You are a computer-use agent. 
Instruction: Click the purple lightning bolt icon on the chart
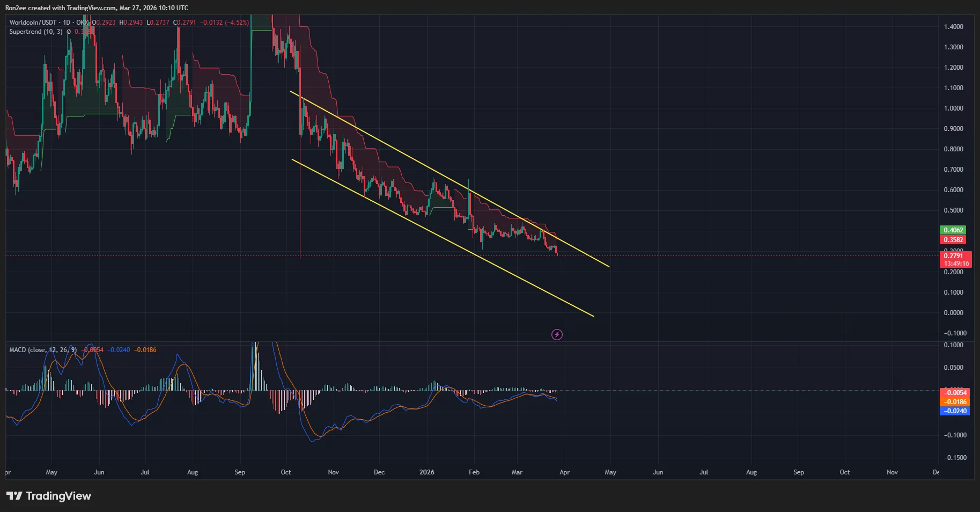click(x=557, y=335)
